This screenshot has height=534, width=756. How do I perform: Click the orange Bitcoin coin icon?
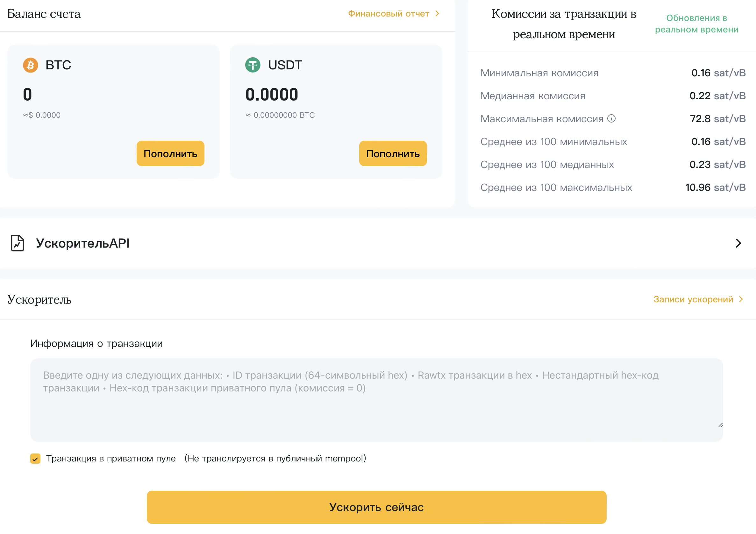tap(30, 65)
